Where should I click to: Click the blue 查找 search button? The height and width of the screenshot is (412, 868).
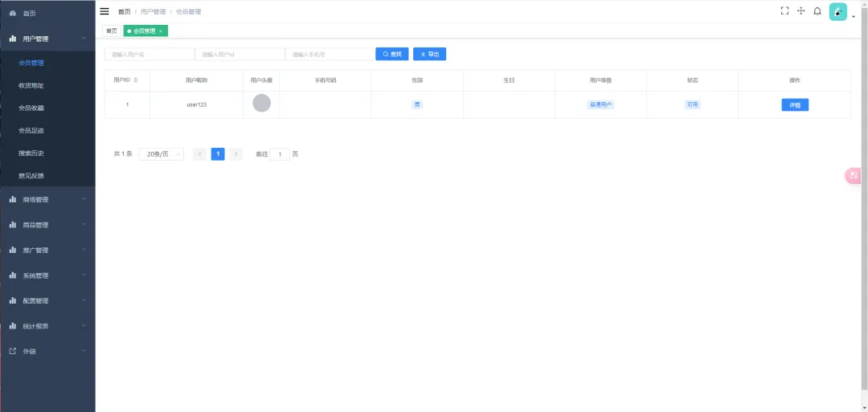[x=392, y=54]
